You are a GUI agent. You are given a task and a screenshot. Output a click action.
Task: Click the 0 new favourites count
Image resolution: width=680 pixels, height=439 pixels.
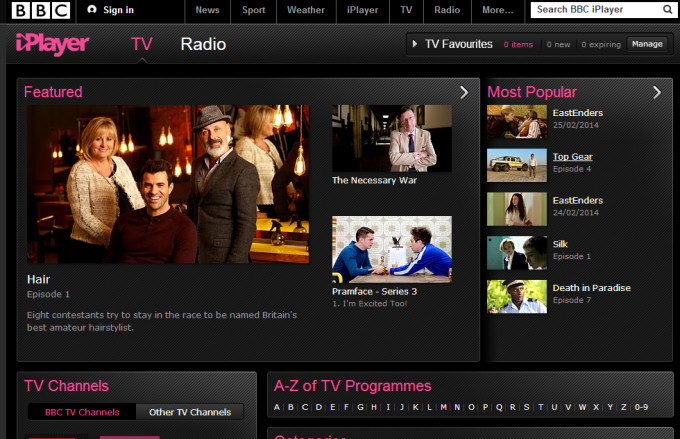(x=558, y=44)
